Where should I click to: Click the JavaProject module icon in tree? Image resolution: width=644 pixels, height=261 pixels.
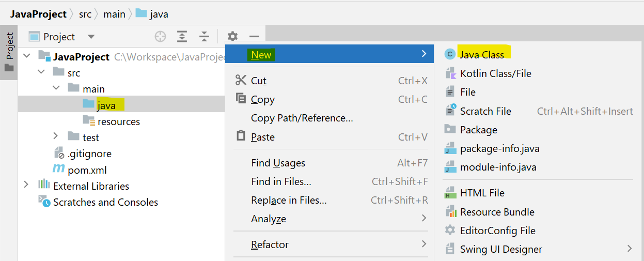tap(44, 56)
